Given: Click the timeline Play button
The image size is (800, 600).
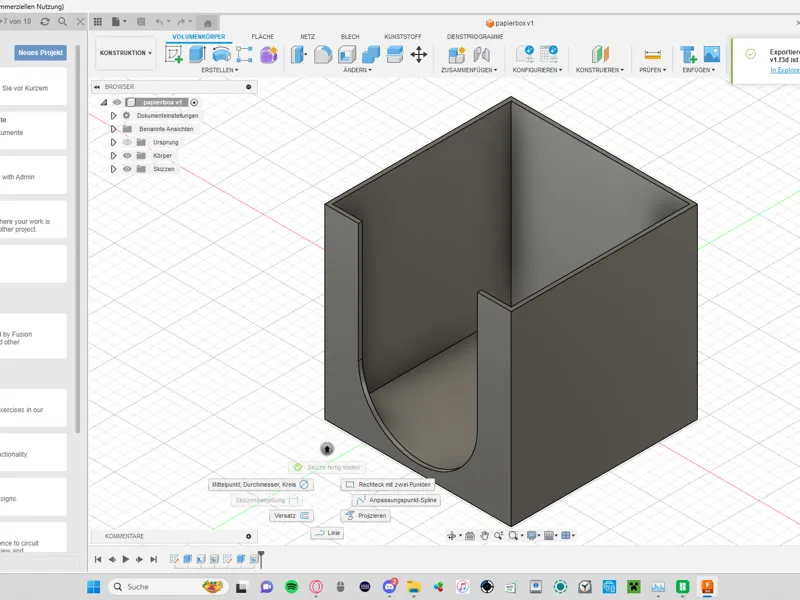Looking at the screenshot, I should click(126, 559).
